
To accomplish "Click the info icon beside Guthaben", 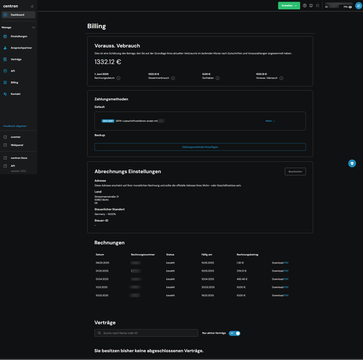I will [x=218, y=78].
